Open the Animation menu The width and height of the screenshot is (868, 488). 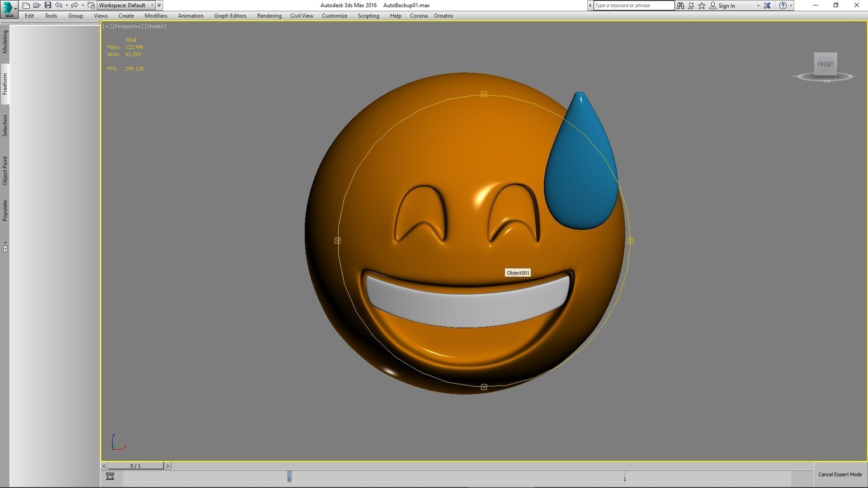191,16
